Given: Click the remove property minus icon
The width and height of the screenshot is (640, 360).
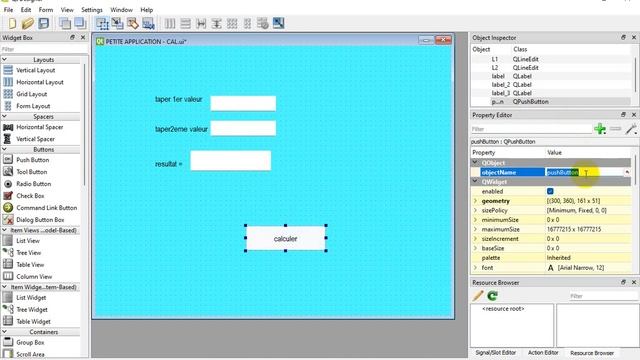Looking at the screenshot, I should (x=615, y=129).
